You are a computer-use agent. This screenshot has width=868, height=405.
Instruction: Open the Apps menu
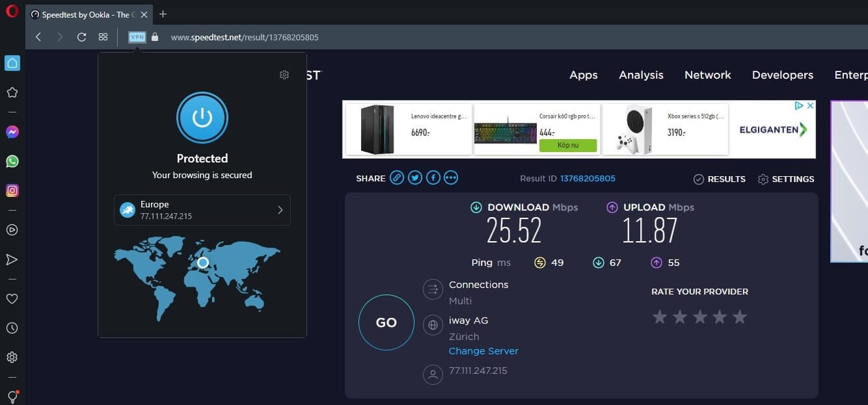[x=584, y=75]
